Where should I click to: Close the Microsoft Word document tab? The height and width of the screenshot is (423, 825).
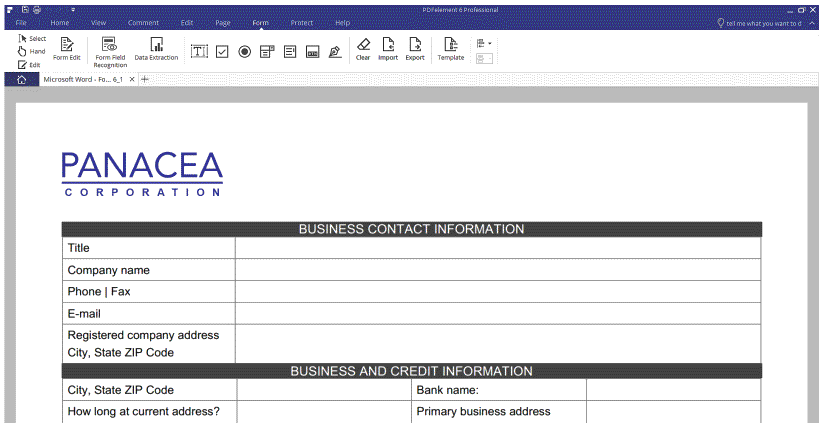132,79
